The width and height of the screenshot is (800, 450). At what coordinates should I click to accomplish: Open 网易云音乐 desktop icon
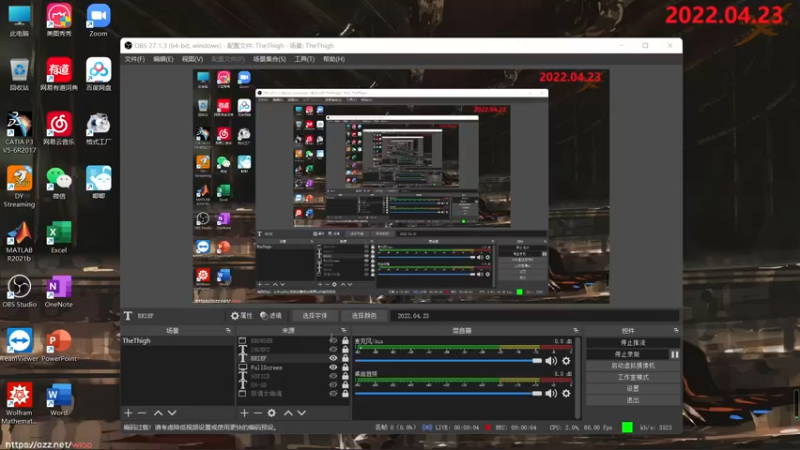[59, 129]
